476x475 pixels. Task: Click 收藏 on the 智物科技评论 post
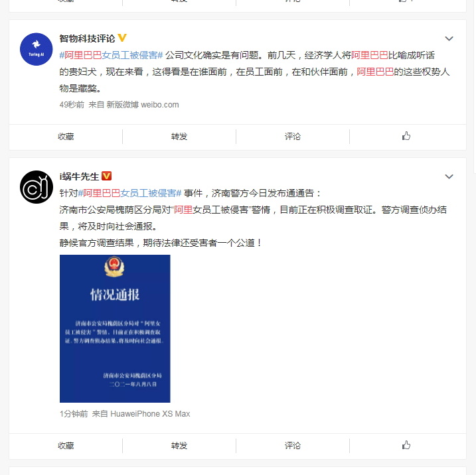click(66, 137)
